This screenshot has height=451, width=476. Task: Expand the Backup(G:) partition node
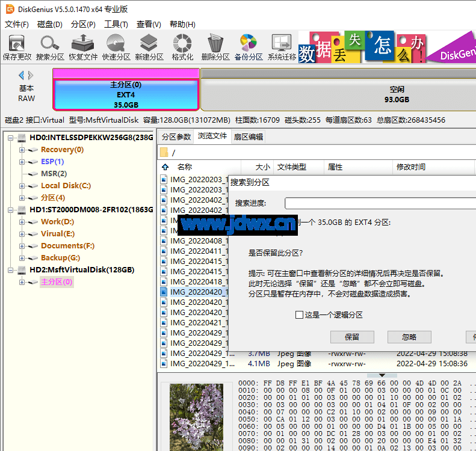coord(22,258)
